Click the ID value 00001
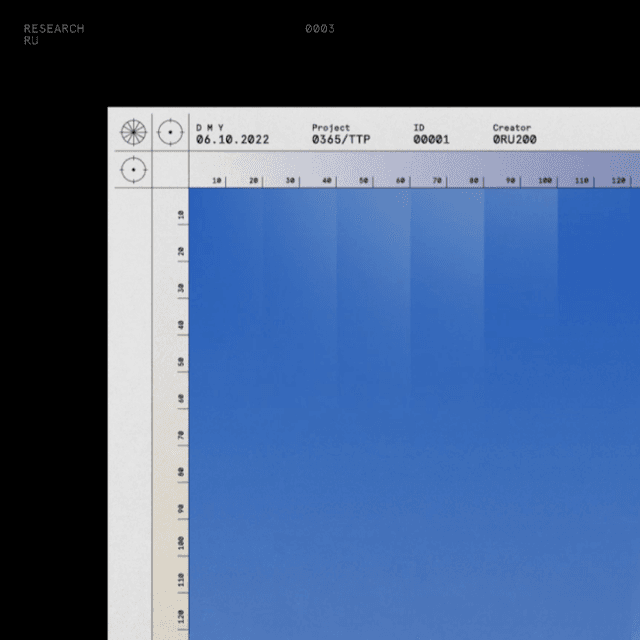Viewport: 640px width, 640px height. pos(431,140)
